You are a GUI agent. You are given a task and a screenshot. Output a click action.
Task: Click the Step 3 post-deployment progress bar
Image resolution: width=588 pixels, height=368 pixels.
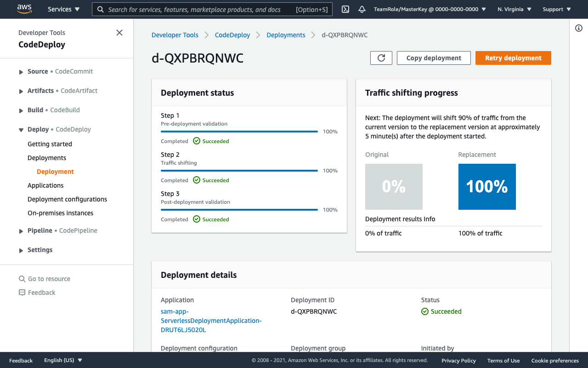pyautogui.click(x=239, y=210)
